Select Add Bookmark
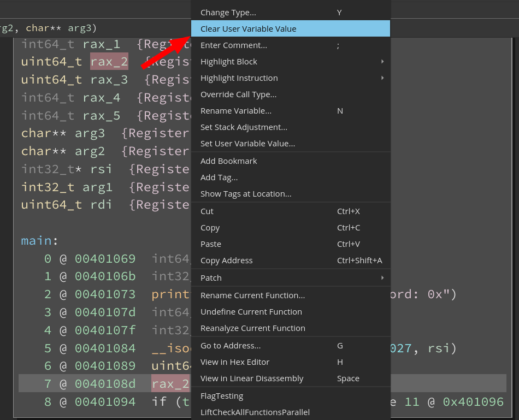 (x=291, y=161)
